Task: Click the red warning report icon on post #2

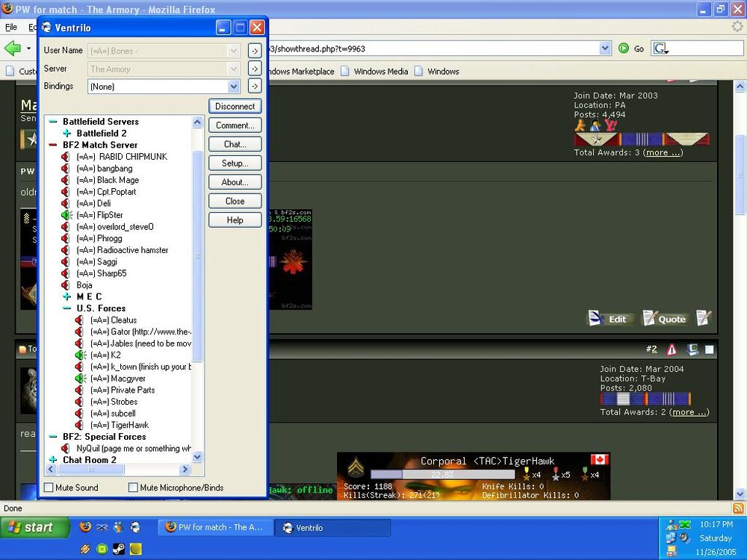Action: coord(672,349)
